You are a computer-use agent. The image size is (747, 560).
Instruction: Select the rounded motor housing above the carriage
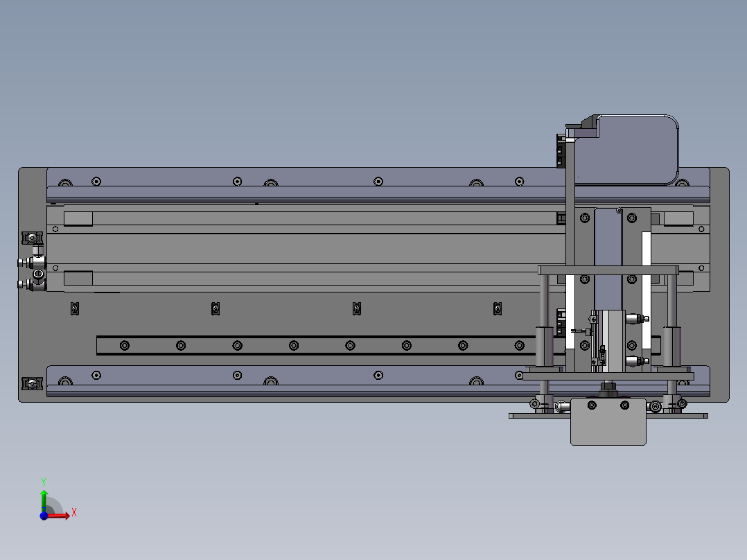coord(626,149)
